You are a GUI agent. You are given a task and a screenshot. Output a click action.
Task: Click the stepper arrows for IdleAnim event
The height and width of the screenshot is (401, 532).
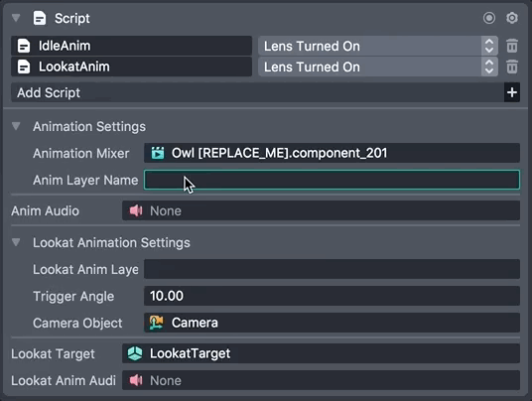[x=489, y=46]
